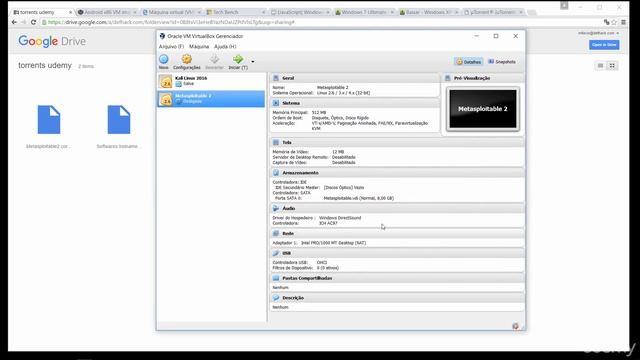Open Drive account email dropdown
640x360 pixels.
[598, 33]
